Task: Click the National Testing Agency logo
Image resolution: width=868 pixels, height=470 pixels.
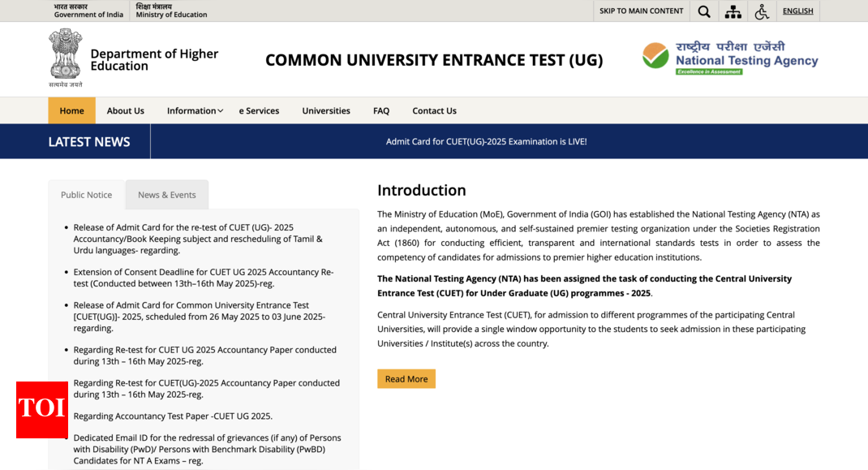Action: (730, 58)
